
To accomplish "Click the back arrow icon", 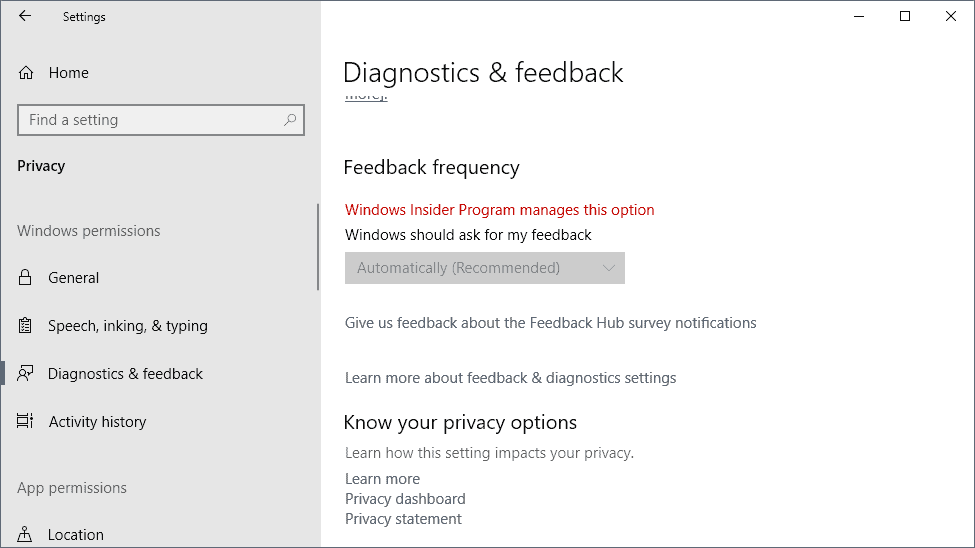I will point(25,16).
